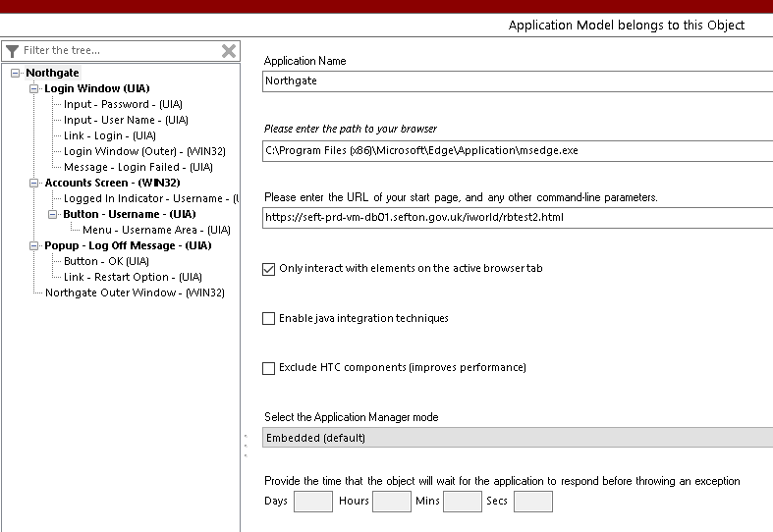Select Input - Password - (UIA) element

(x=123, y=104)
